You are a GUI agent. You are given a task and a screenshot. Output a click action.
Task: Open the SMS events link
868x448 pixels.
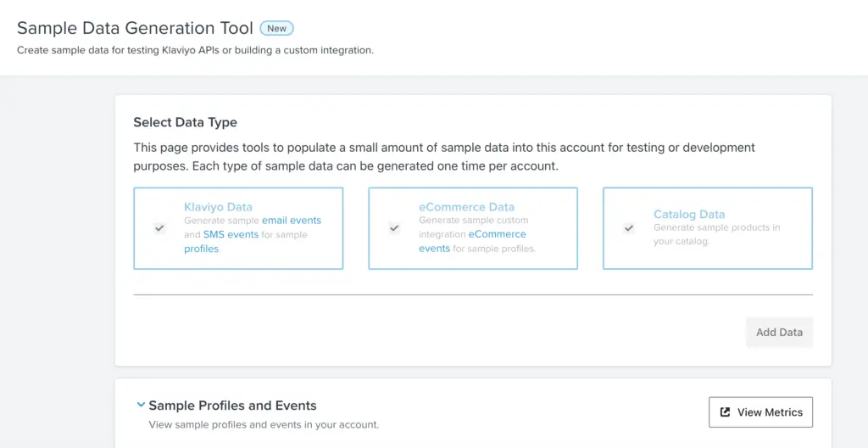coord(231,234)
